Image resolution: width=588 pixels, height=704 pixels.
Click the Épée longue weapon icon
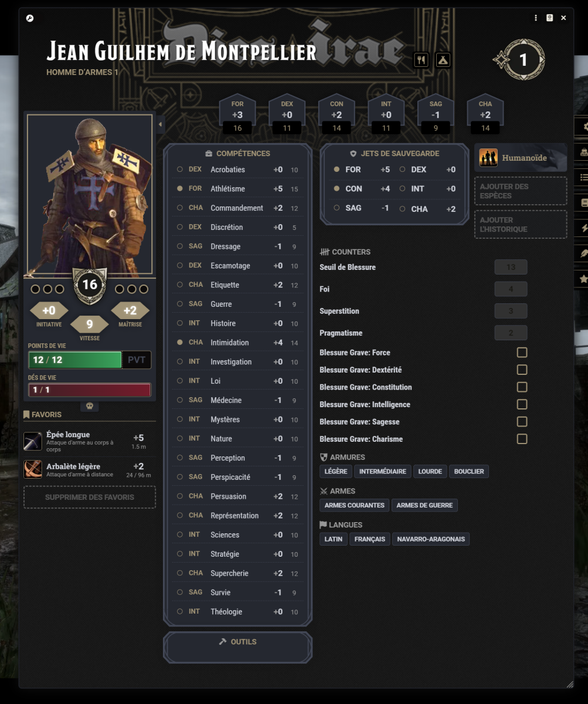[33, 441]
